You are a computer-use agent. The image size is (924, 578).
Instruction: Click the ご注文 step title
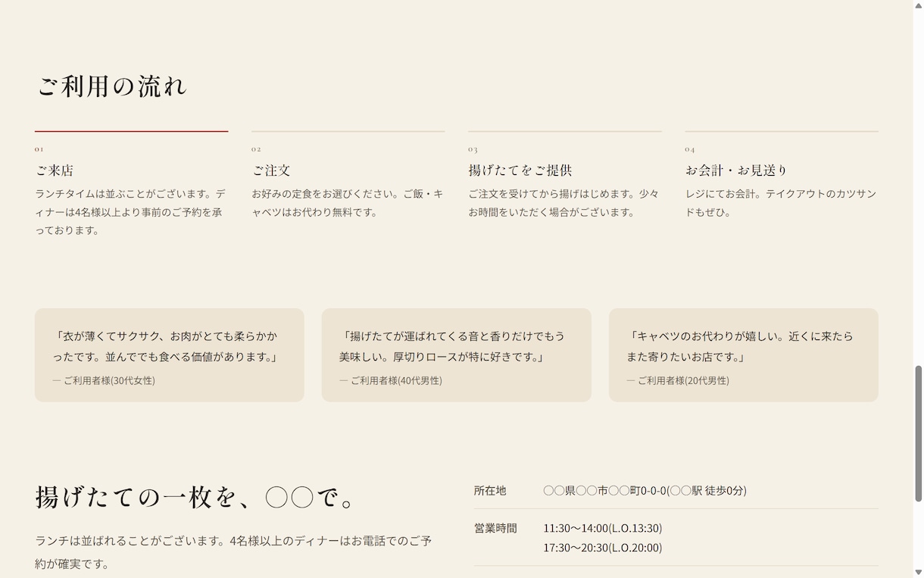[x=271, y=170]
